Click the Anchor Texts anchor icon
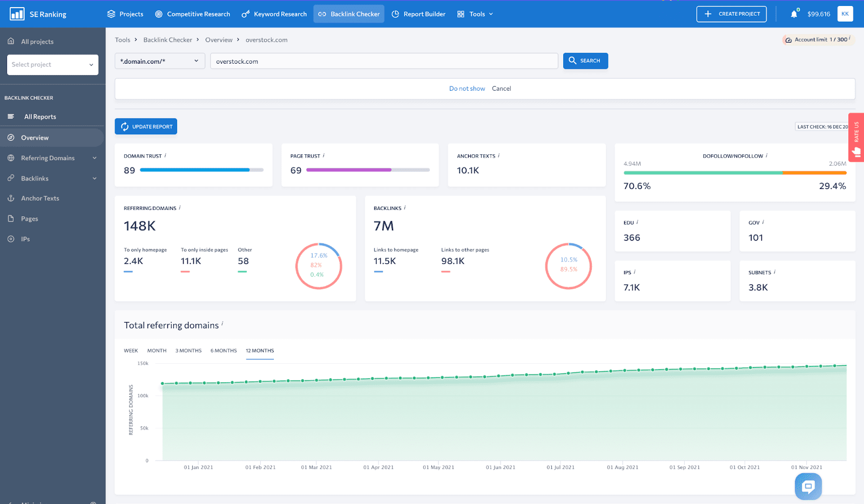The height and width of the screenshot is (504, 864). tap(11, 198)
